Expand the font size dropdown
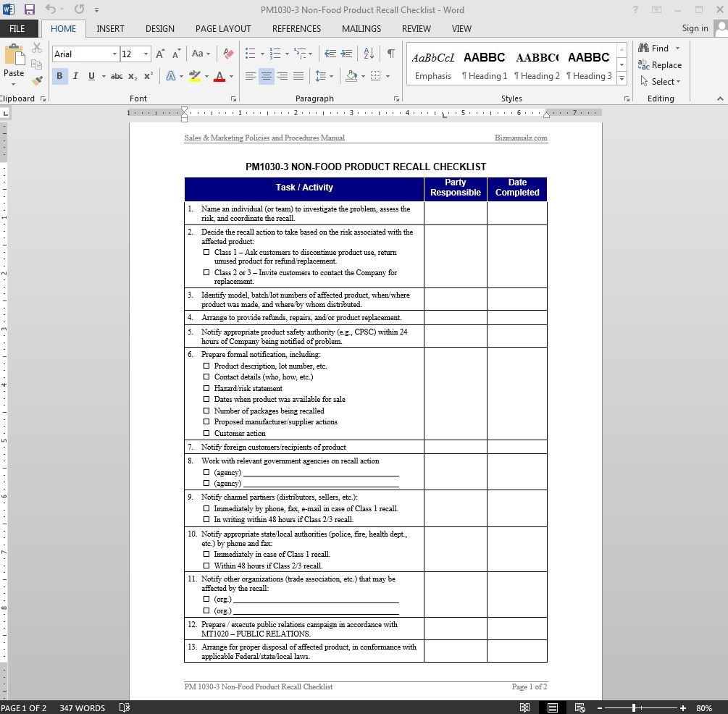The image size is (728, 714). [146, 54]
